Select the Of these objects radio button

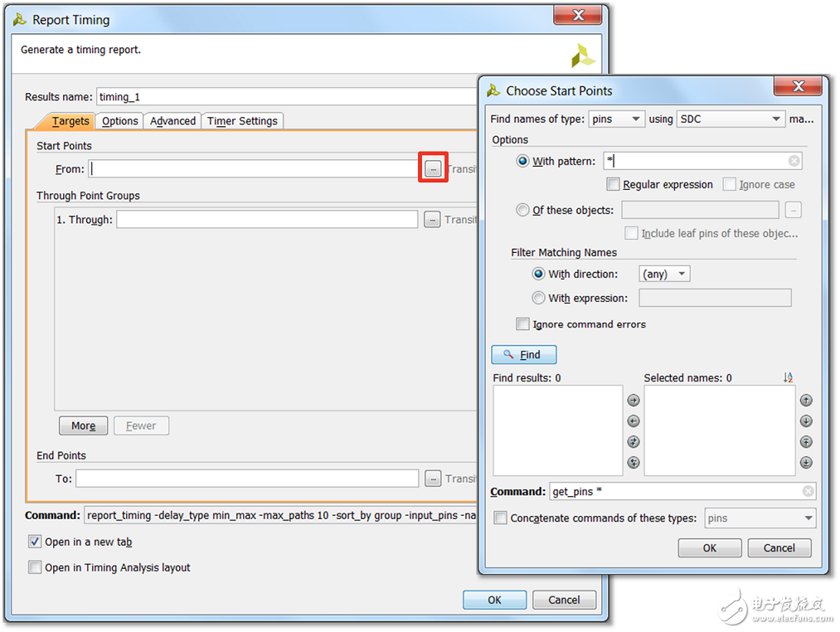[522, 210]
